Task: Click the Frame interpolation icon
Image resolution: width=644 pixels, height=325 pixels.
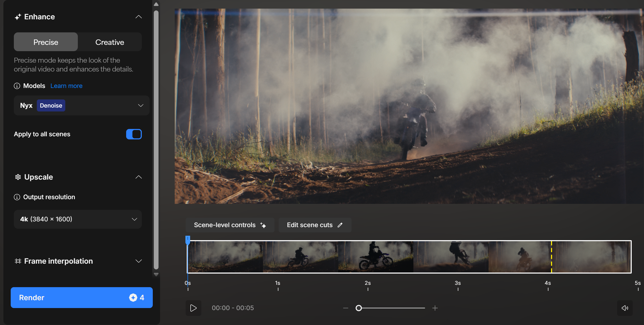Action: tap(18, 261)
